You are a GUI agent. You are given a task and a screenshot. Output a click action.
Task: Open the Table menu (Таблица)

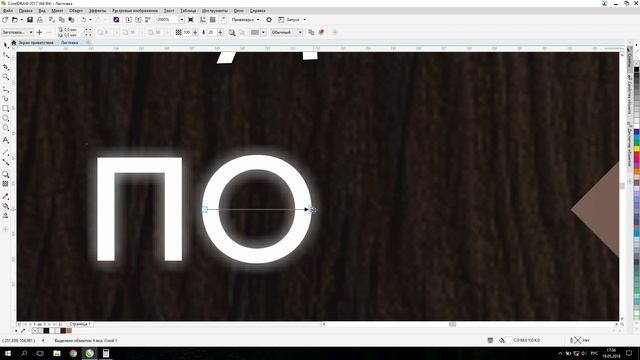pyautogui.click(x=188, y=11)
